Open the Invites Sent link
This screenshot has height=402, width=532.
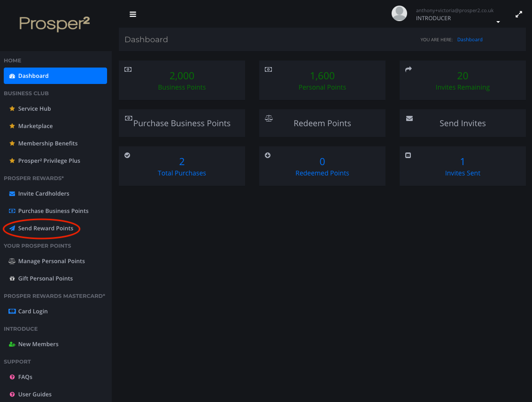click(x=463, y=173)
